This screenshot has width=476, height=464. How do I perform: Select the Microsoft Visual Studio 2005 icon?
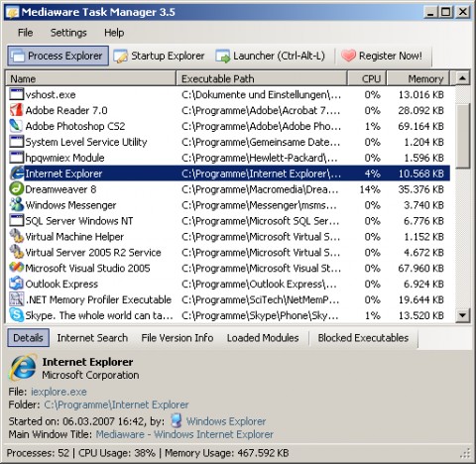16,268
